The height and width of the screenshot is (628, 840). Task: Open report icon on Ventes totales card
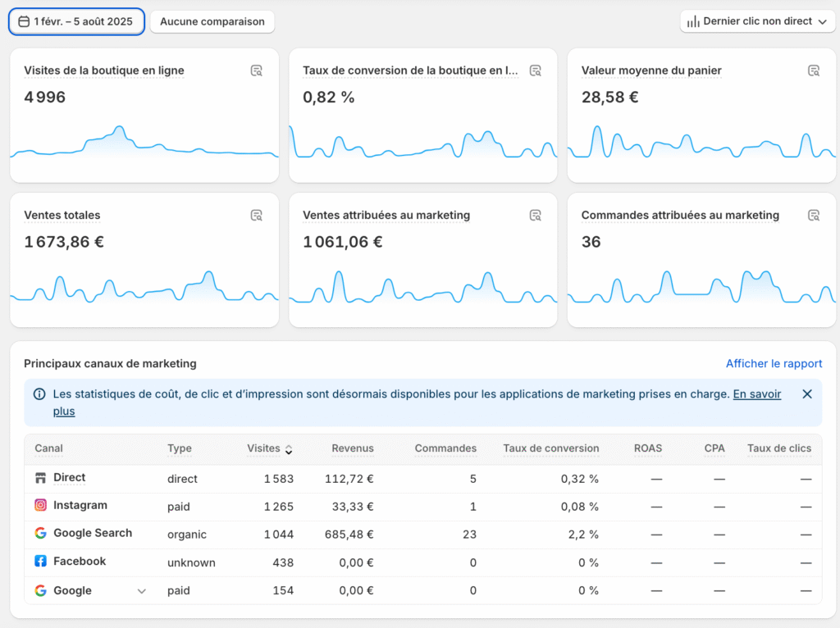(x=257, y=216)
